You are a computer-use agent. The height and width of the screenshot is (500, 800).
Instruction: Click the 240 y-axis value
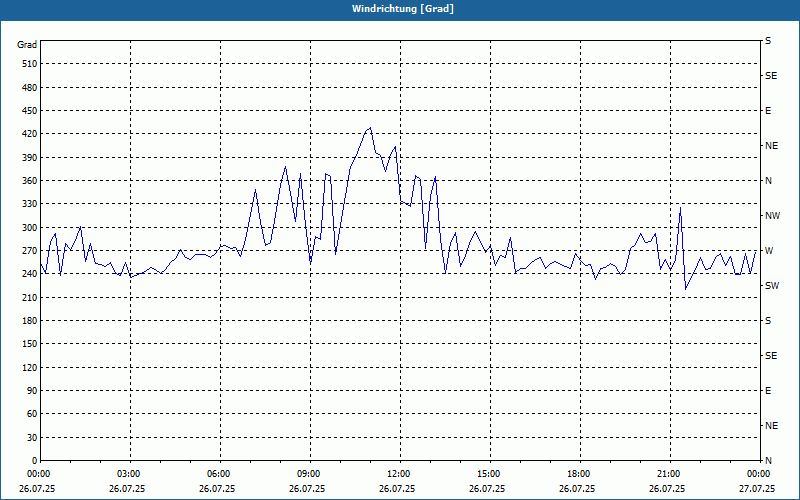30,274
